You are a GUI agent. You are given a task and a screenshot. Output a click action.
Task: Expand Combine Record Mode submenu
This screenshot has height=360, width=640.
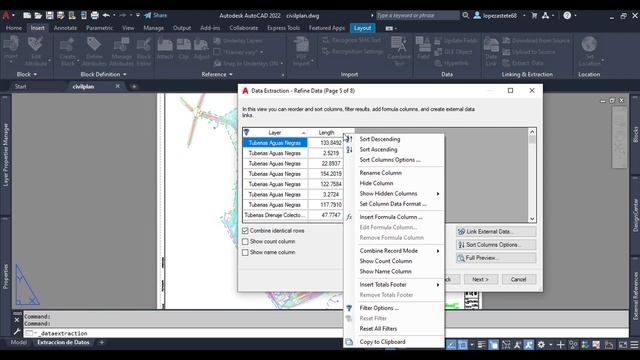pos(394,251)
